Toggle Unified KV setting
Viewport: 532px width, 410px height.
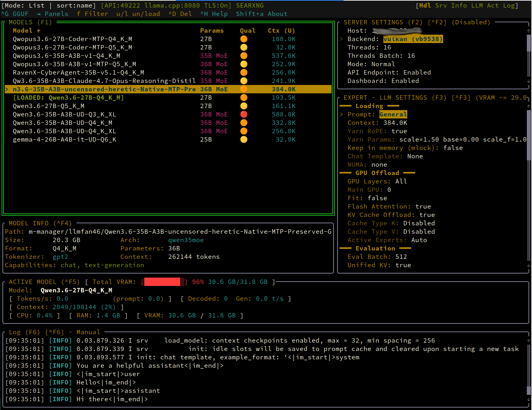tap(379, 265)
